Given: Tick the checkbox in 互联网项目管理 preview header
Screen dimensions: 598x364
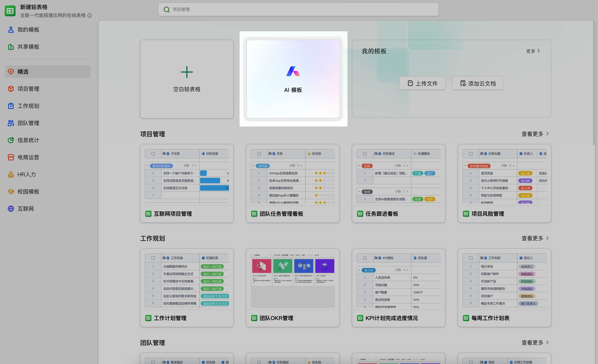Looking at the screenshot, I should pyautogui.click(x=153, y=154).
